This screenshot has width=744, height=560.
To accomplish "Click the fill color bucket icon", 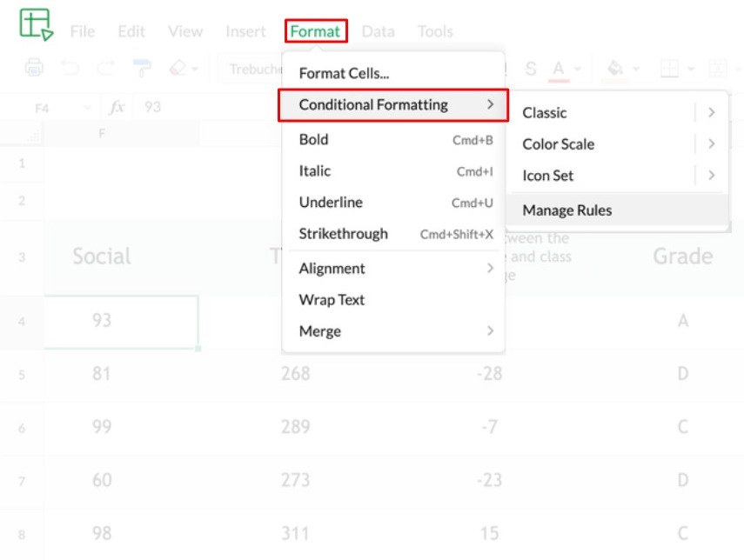I will 615,69.
